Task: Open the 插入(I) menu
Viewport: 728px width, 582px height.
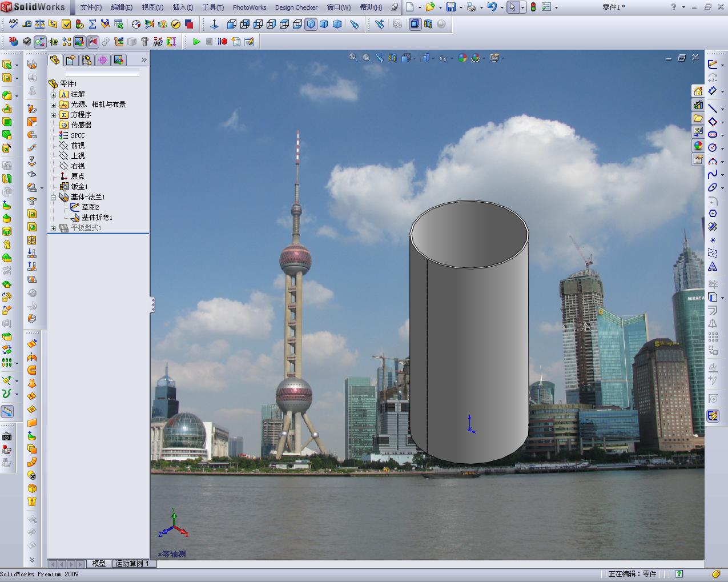Action: [x=183, y=7]
